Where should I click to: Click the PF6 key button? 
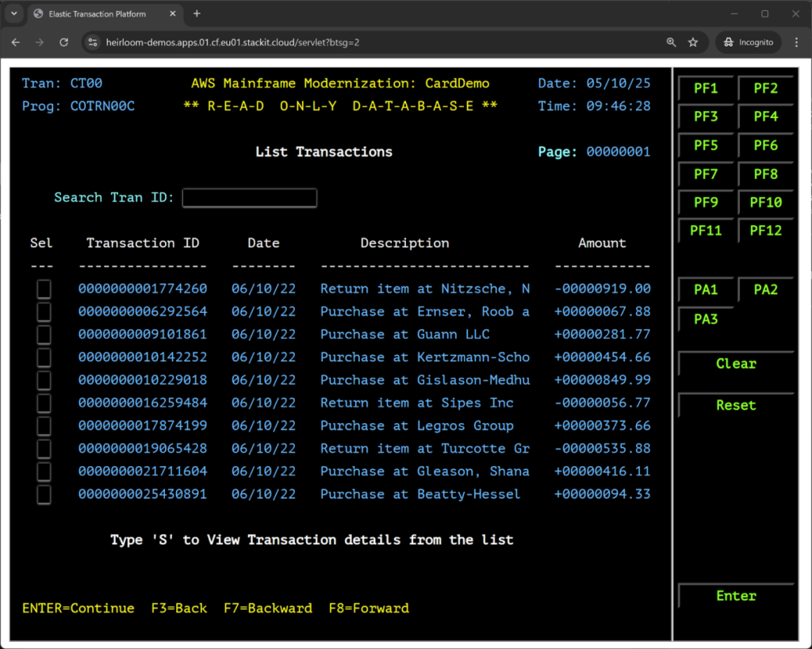tap(765, 146)
